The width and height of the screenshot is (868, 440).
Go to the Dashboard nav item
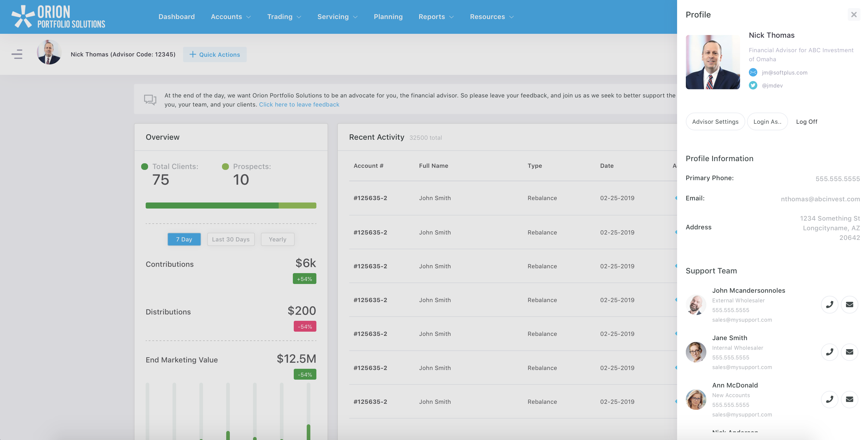pos(176,17)
